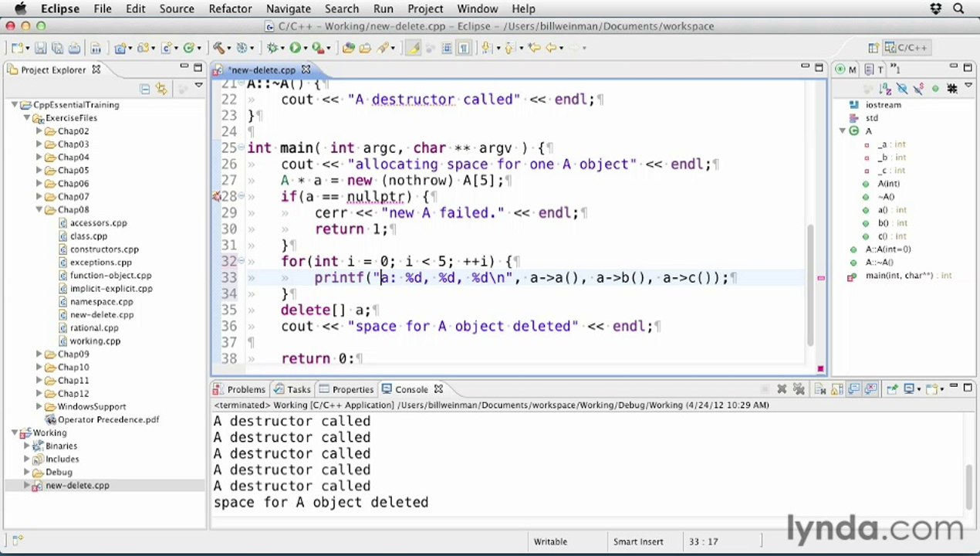
Task: Open the Refactor menu
Action: pyautogui.click(x=230, y=8)
